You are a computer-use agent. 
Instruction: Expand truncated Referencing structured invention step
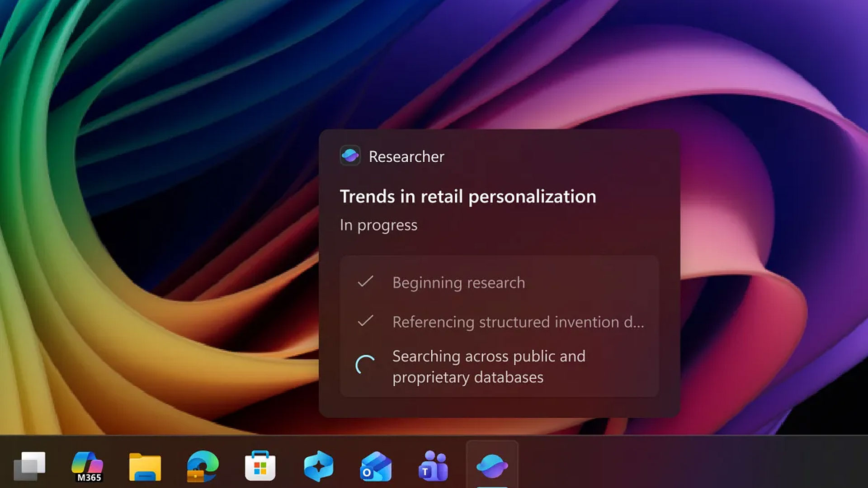pyautogui.click(x=518, y=322)
